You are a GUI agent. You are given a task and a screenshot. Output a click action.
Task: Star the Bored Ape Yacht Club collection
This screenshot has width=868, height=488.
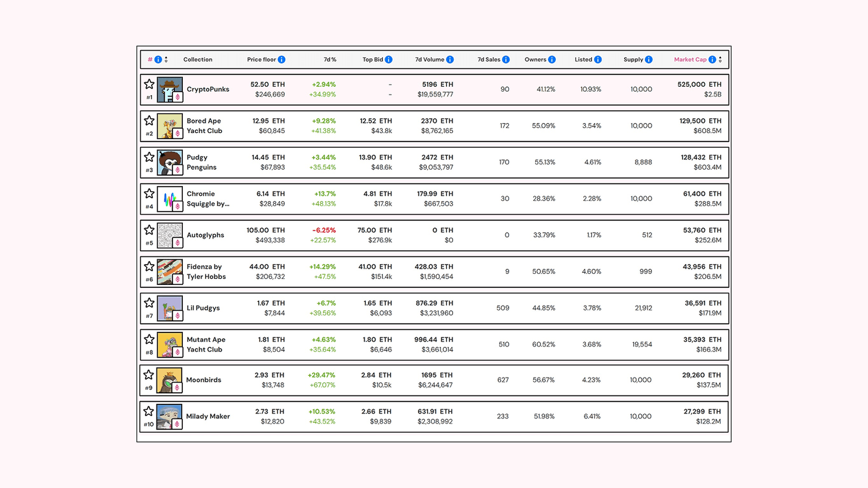[149, 120]
